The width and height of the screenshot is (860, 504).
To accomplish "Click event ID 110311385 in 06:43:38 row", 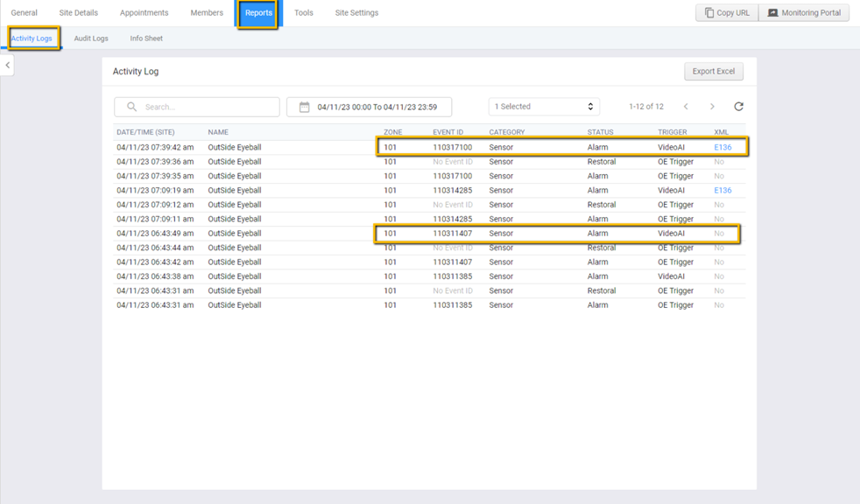I will (453, 276).
